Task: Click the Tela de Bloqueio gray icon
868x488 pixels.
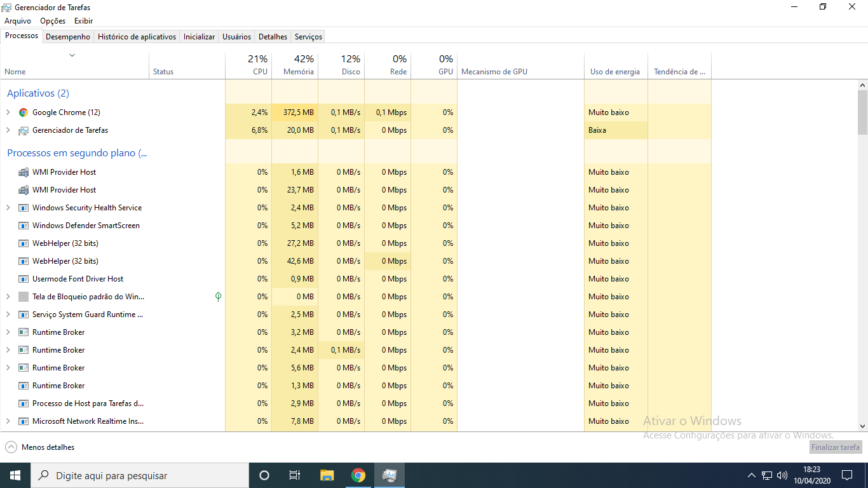Action: tap(24, 297)
